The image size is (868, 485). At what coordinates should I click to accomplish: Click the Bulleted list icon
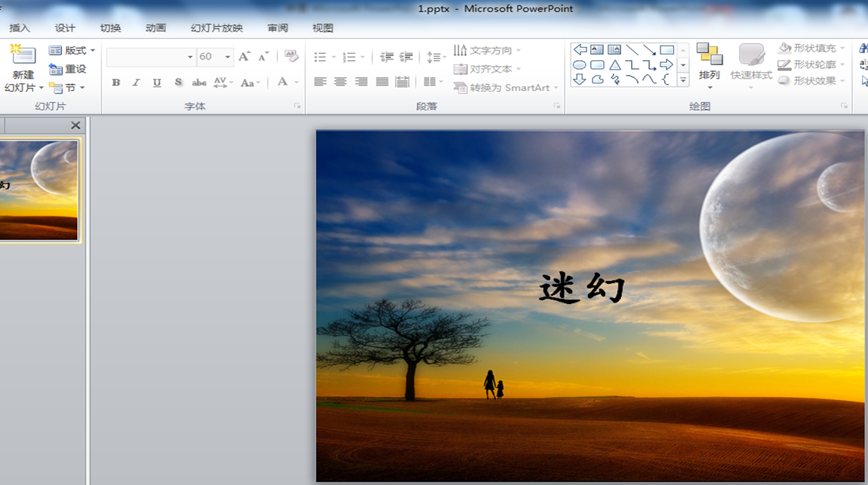tap(321, 57)
